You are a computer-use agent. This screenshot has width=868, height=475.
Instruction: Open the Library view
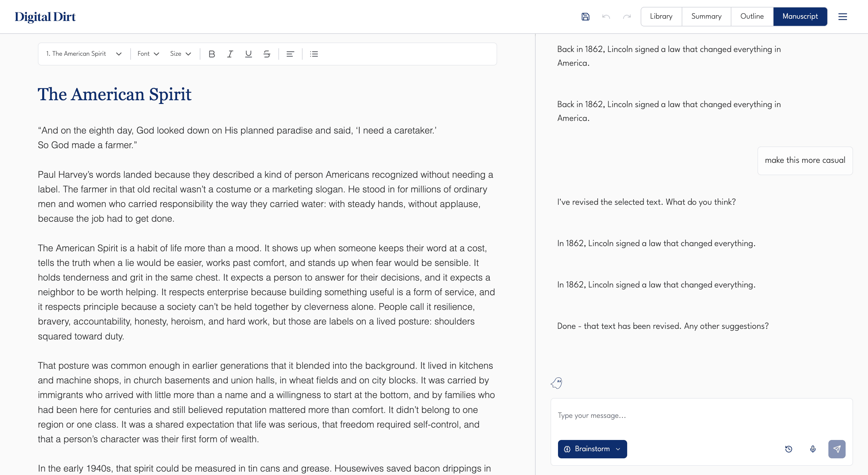click(x=660, y=17)
